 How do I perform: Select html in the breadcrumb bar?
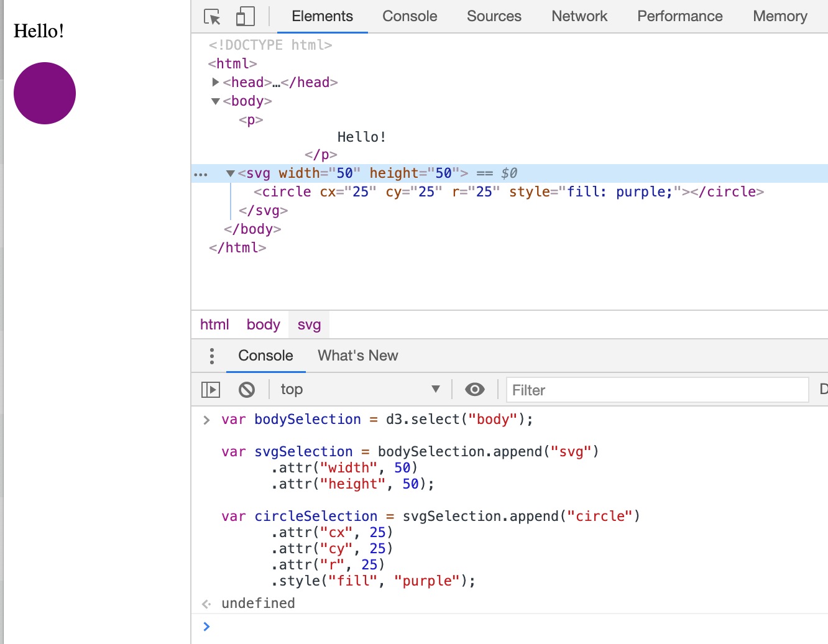pos(214,324)
